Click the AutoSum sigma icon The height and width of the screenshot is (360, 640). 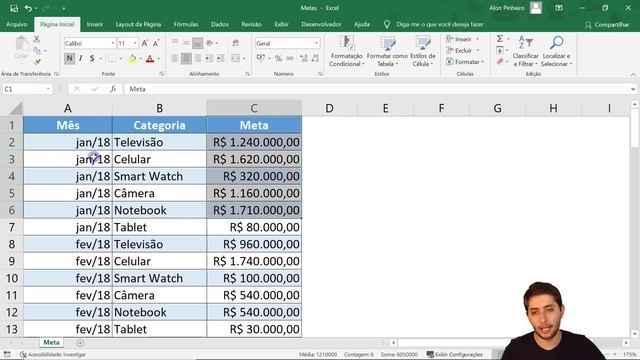pos(500,39)
